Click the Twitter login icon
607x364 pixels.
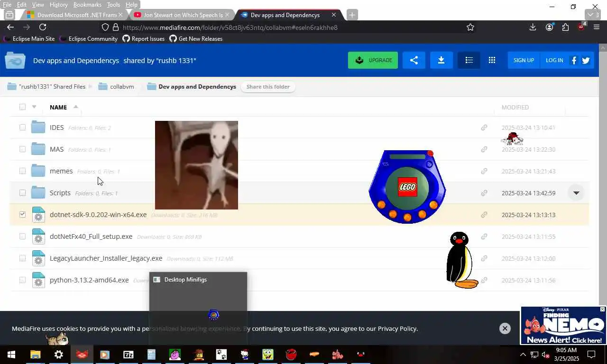point(586,60)
